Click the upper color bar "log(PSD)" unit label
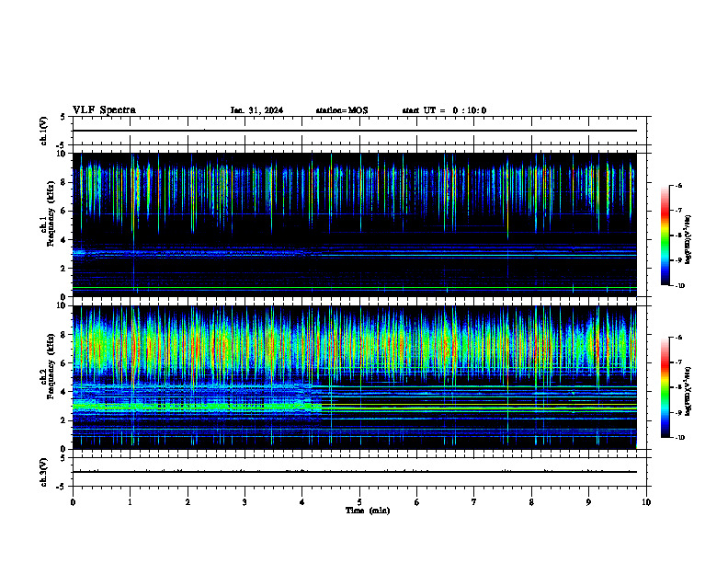 coord(688,239)
